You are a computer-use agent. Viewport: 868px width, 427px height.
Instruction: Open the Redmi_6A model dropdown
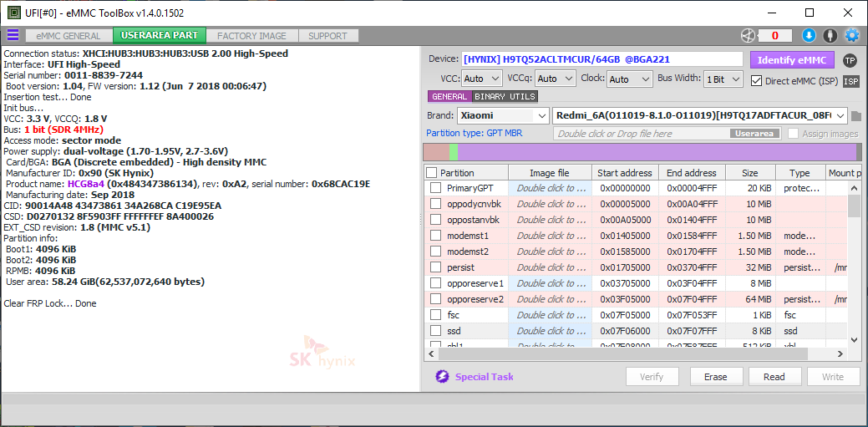700,116
